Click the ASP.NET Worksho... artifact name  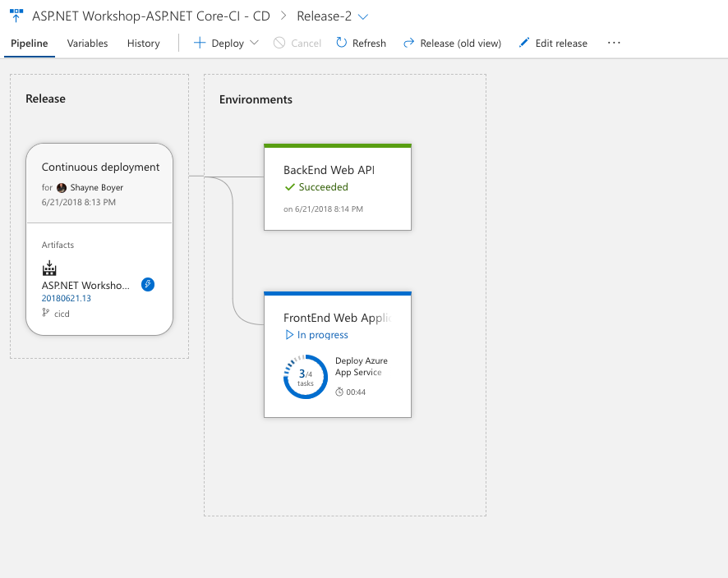[x=85, y=285]
